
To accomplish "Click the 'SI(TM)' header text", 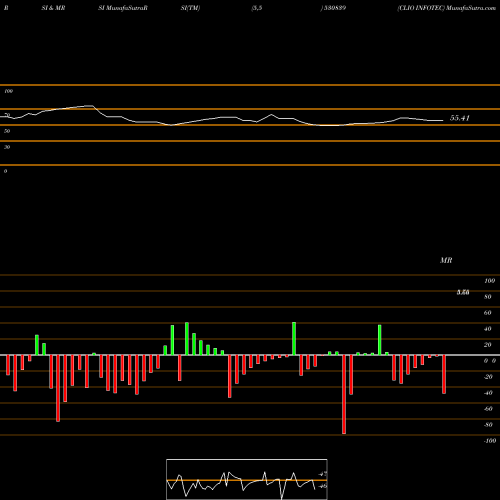I will click(x=190, y=8).
